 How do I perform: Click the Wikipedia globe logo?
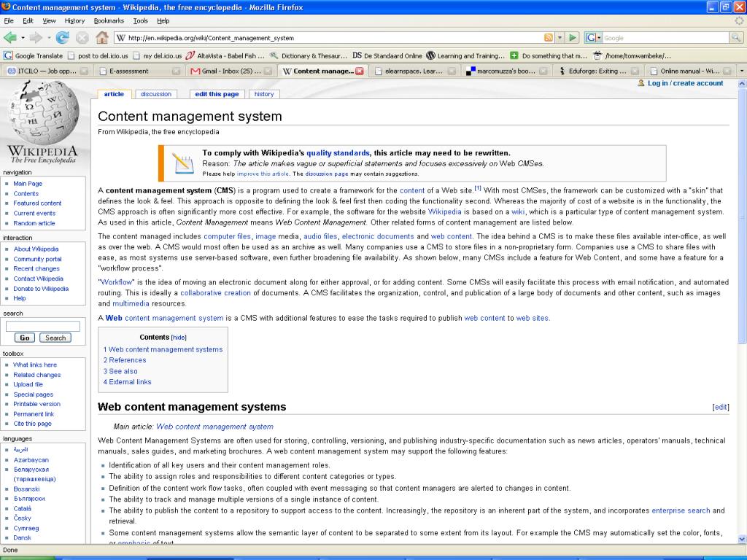[43, 112]
